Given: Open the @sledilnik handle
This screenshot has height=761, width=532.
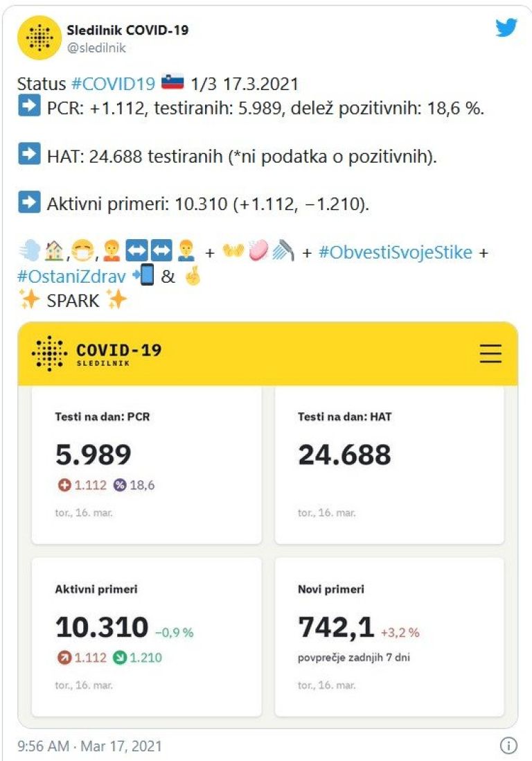Looking at the screenshot, I should [x=96, y=48].
